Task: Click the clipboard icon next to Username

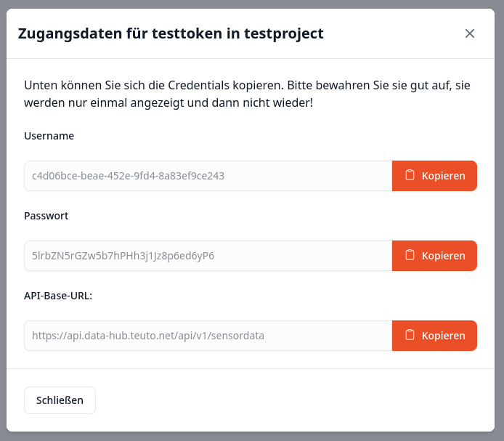Action: (x=410, y=175)
